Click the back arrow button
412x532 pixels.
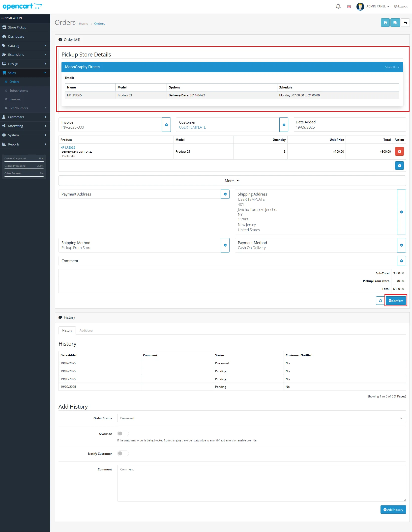405,23
